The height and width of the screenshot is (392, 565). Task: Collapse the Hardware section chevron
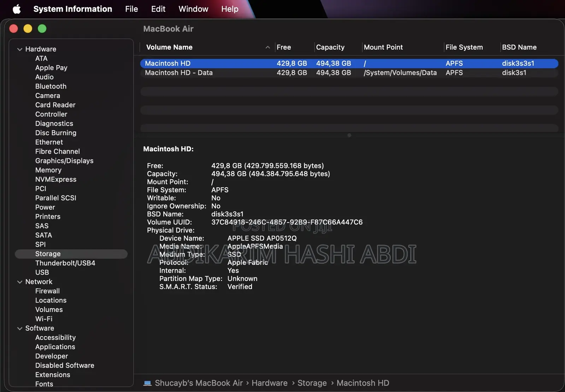20,49
